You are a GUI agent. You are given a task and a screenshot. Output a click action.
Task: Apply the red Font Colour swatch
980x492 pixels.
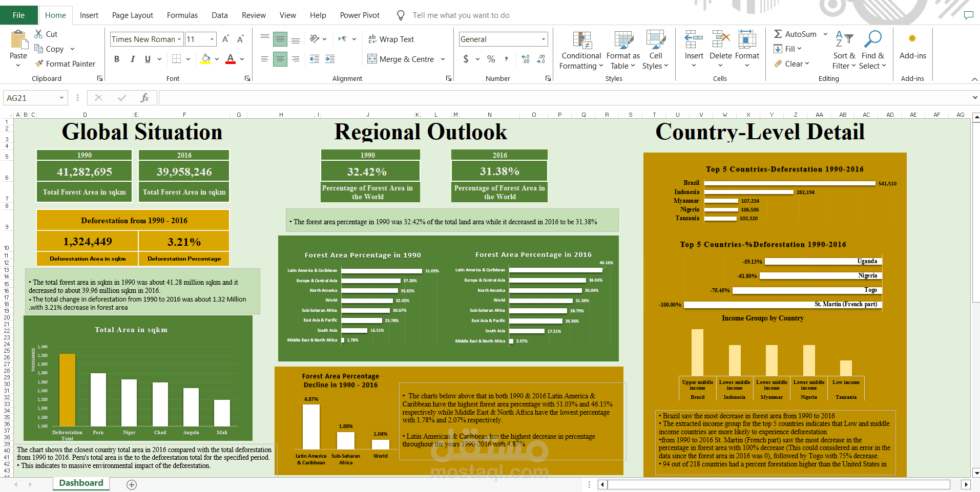point(231,59)
